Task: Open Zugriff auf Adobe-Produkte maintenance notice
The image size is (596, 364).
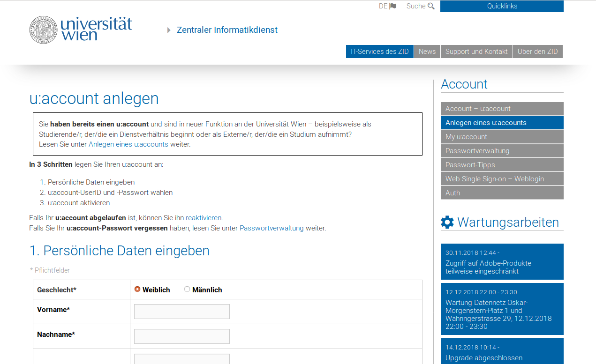Action: click(502, 261)
